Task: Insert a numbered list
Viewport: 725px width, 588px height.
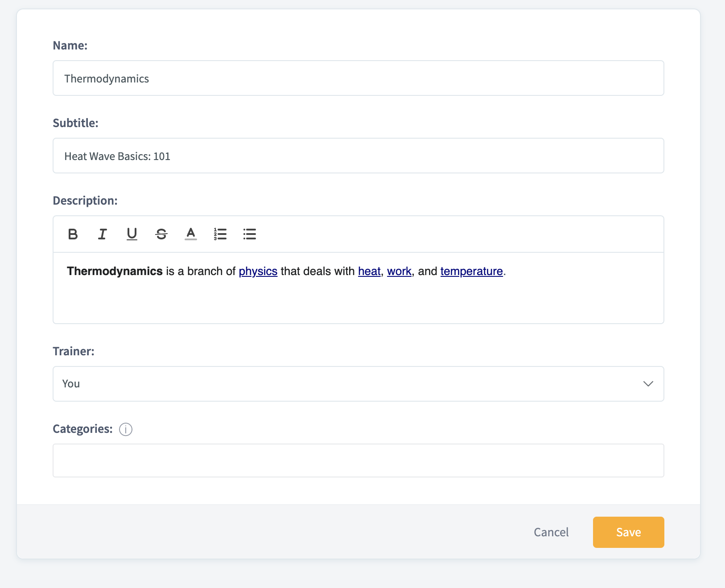Action: coord(220,234)
